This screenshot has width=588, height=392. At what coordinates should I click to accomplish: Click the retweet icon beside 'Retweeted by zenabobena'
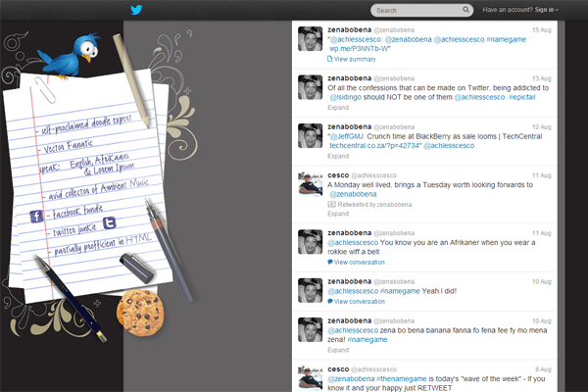331,205
